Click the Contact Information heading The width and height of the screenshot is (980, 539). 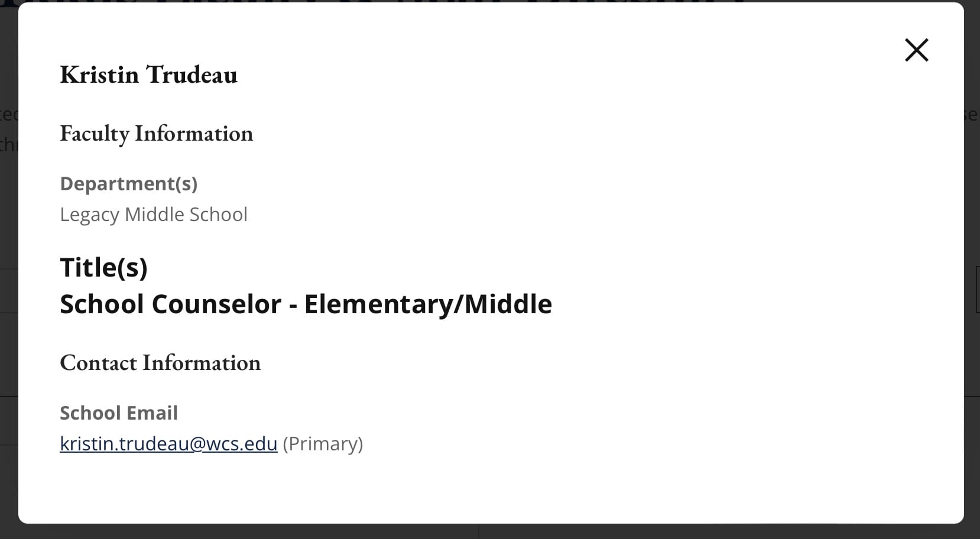pos(160,362)
